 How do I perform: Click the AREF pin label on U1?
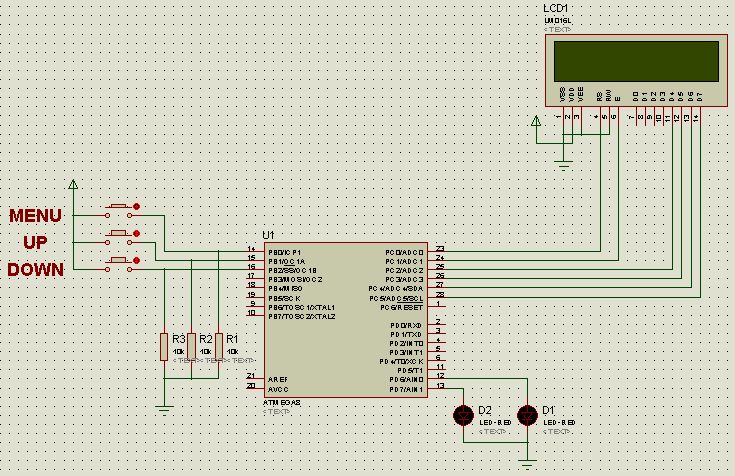pyautogui.click(x=278, y=379)
